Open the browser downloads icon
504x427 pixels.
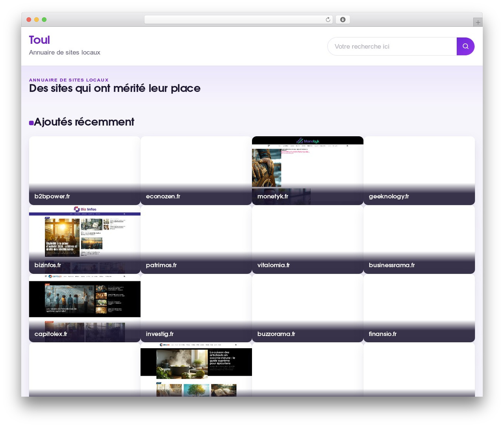(x=343, y=20)
